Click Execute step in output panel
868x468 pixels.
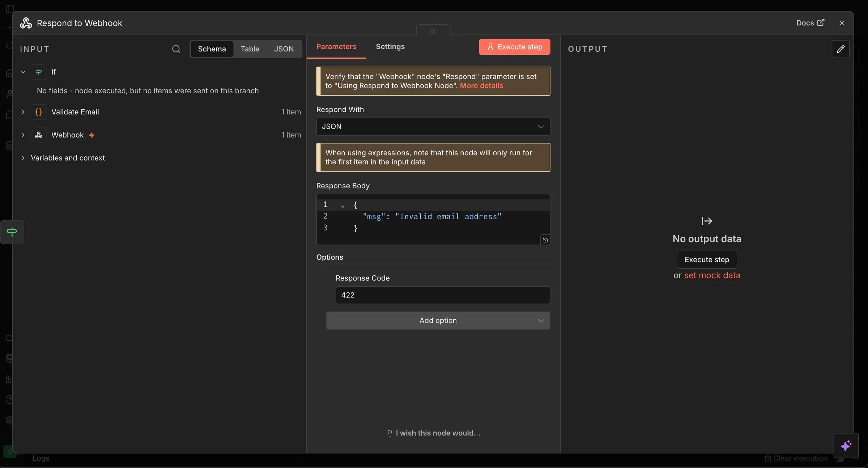pos(707,260)
